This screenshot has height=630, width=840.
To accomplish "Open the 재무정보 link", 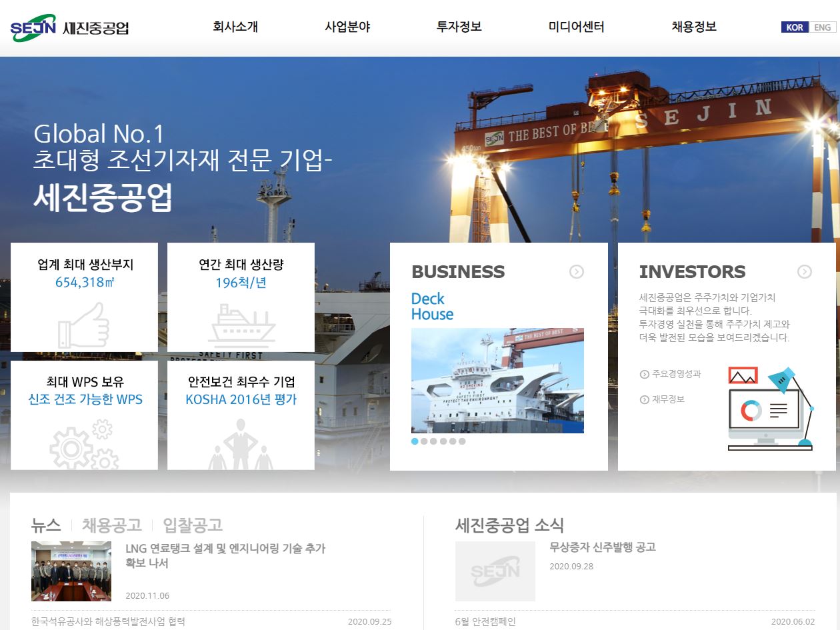I will [x=669, y=399].
